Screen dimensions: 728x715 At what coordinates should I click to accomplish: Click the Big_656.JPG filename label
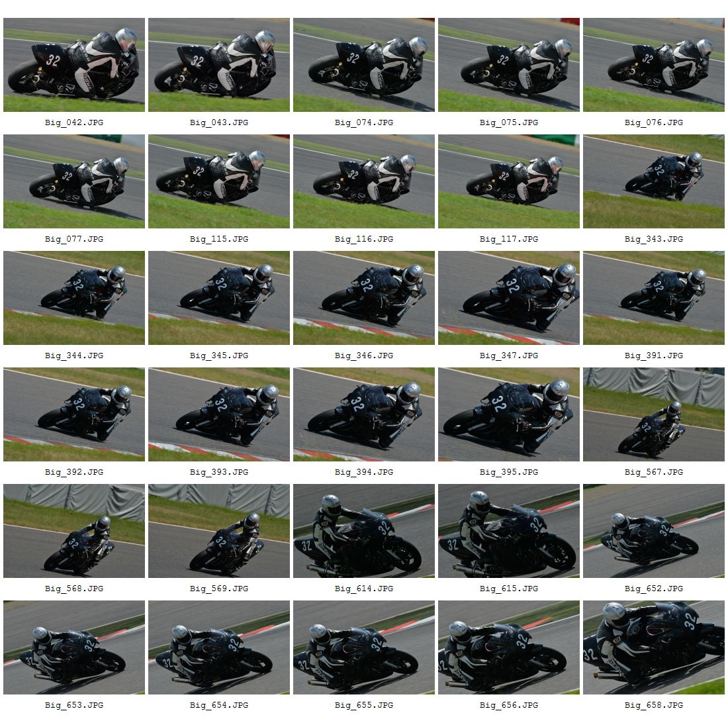pos(509,705)
